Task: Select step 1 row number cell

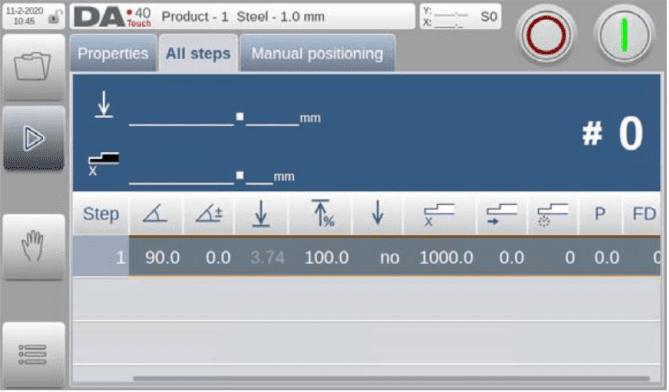Action: [x=101, y=257]
